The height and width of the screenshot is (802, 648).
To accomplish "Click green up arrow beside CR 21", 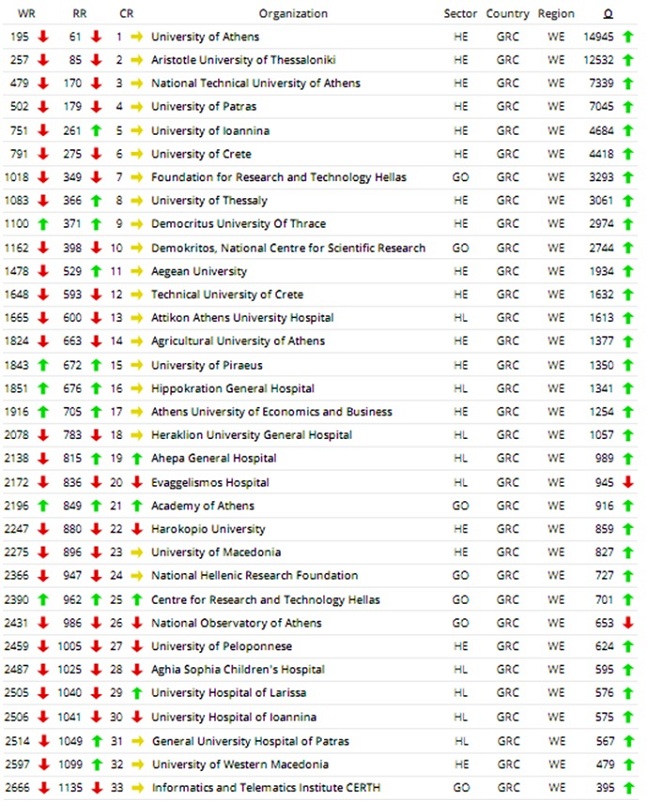I will [137, 506].
